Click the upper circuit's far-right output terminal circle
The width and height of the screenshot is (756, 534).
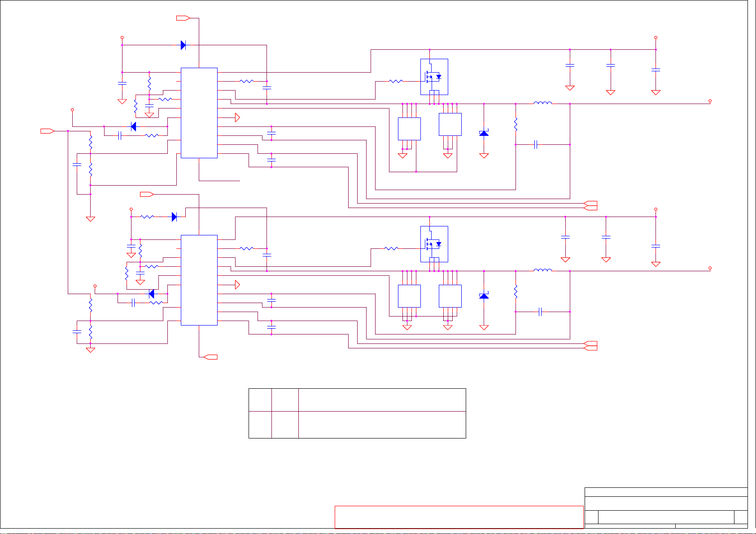coord(710,101)
